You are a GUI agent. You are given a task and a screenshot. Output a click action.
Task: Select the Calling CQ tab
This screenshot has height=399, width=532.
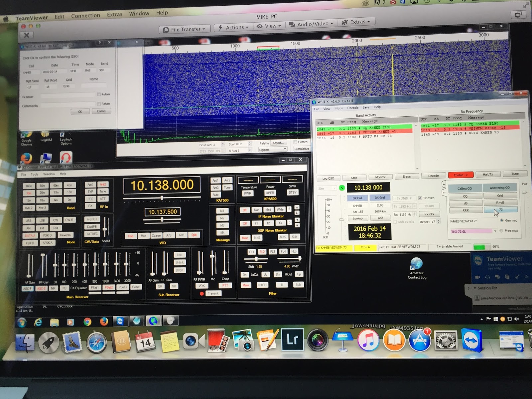[x=465, y=189]
